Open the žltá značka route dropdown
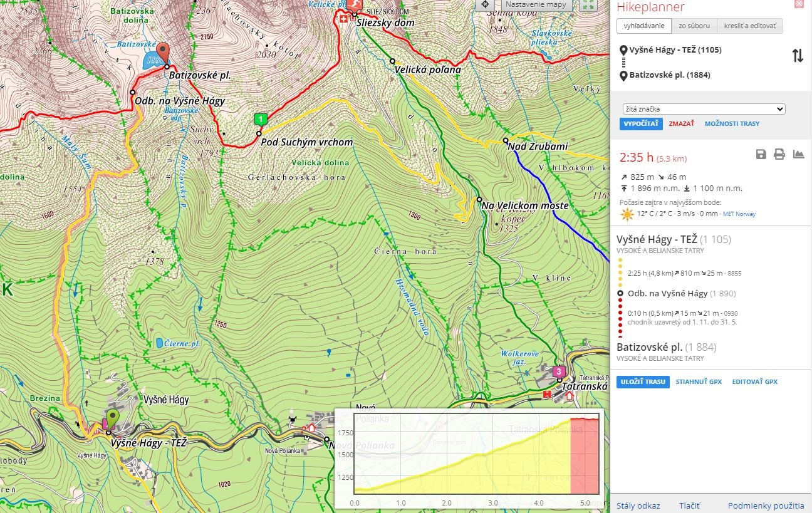 (703, 109)
